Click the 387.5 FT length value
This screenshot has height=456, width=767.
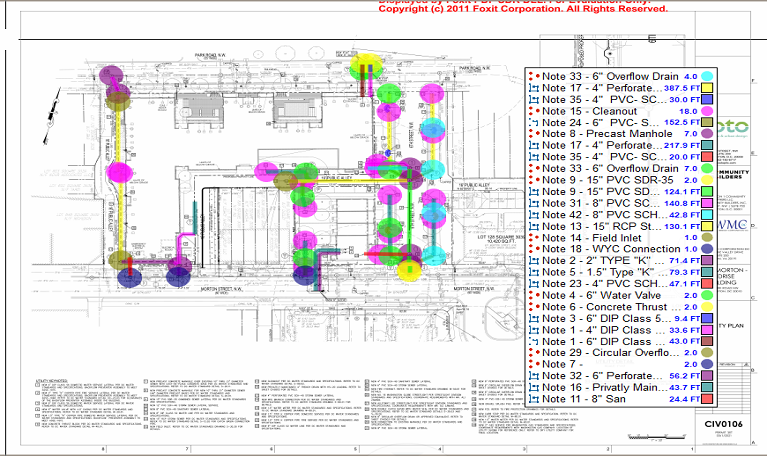[682, 88]
